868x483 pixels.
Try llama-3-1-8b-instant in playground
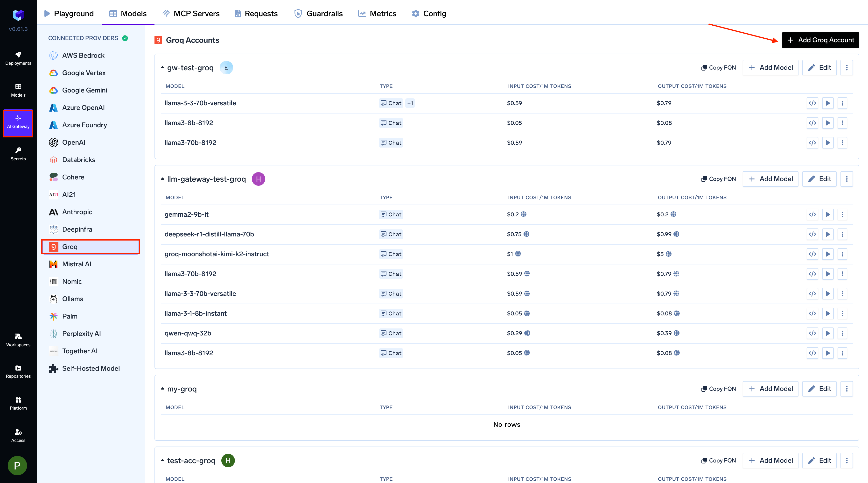tap(827, 313)
